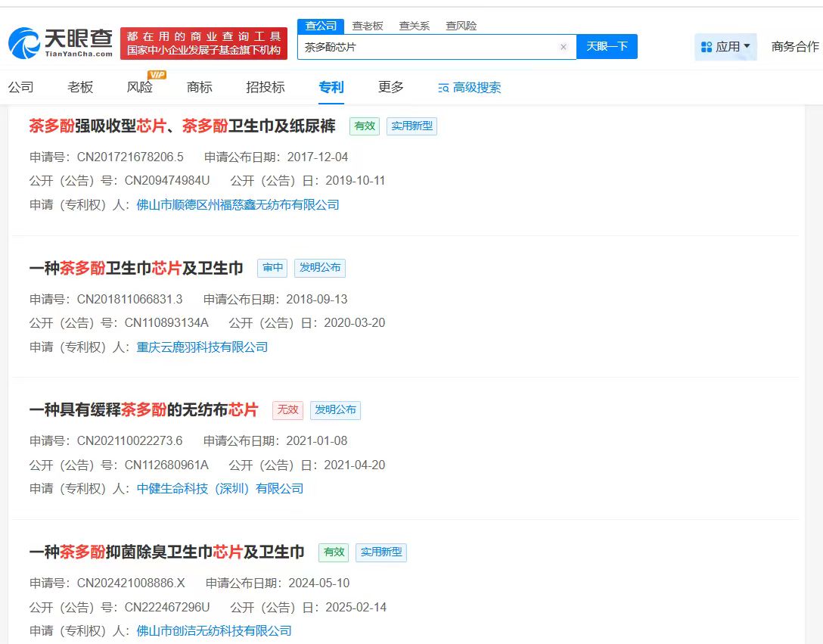The image size is (823, 644).
Task: Click the 无效 status tag
Action: [287, 410]
